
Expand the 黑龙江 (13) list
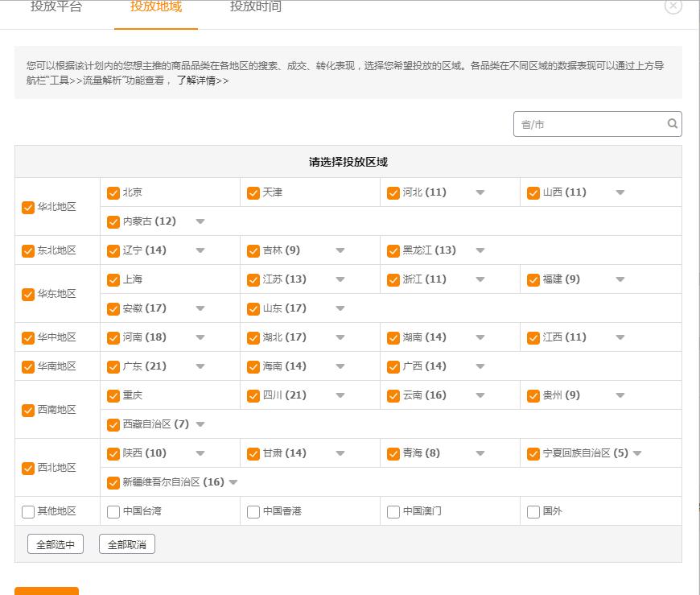point(480,250)
